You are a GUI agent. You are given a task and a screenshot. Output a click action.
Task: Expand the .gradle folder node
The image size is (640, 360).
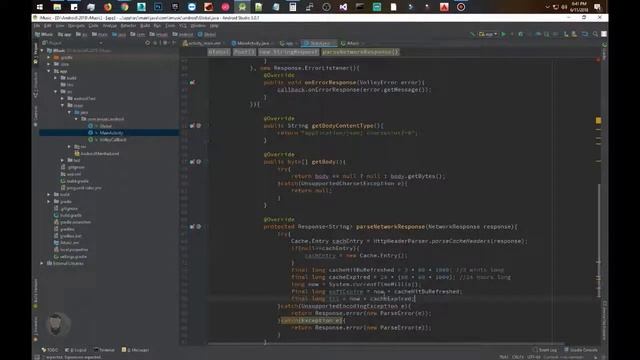coord(49,58)
